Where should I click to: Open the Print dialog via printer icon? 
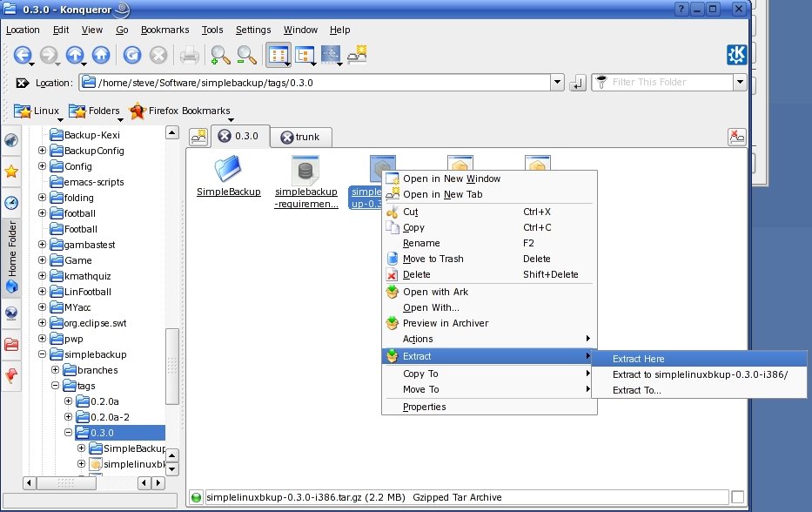coord(188,54)
